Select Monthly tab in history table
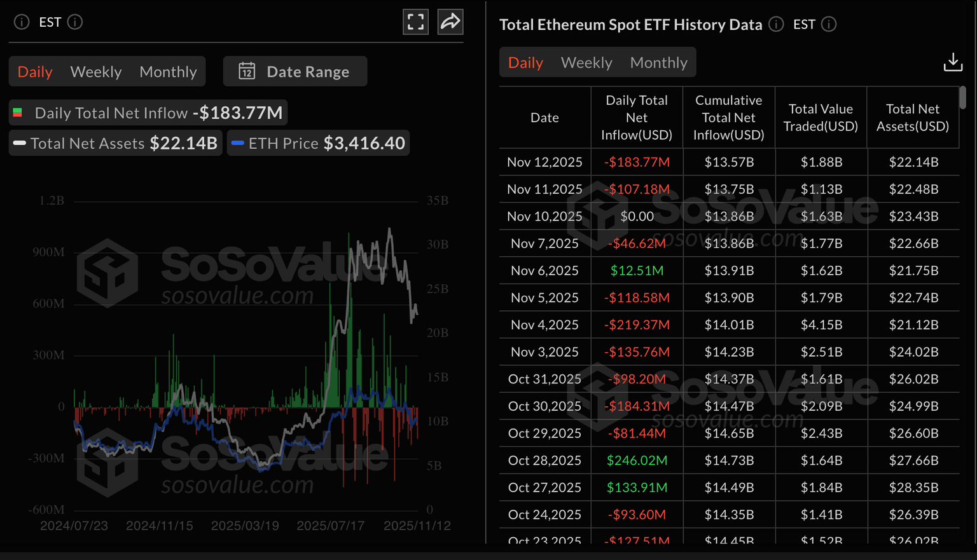Screen dimensions: 977x560 (x=658, y=63)
